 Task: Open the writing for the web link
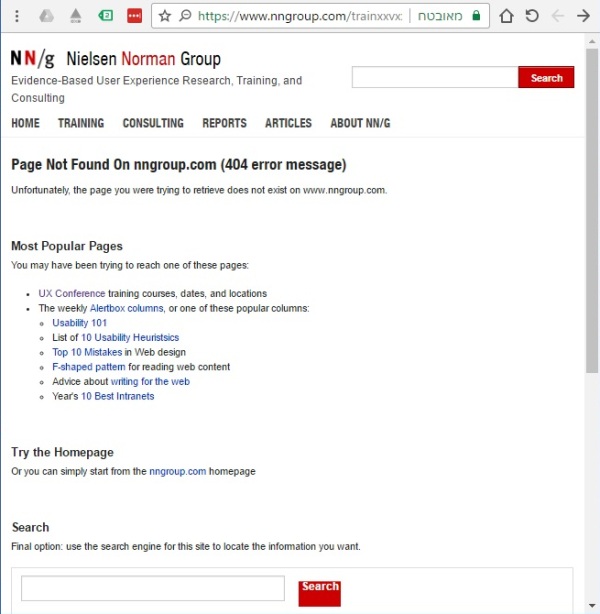(x=150, y=381)
